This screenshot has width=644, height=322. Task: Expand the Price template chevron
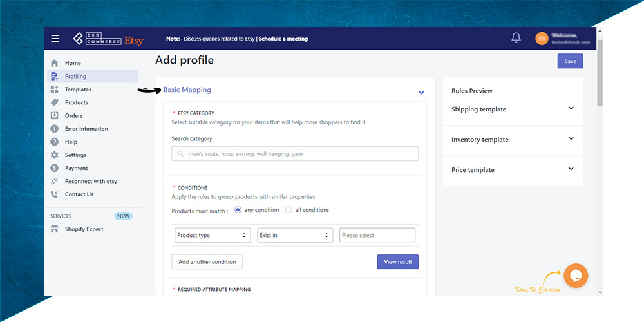[x=571, y=168]
